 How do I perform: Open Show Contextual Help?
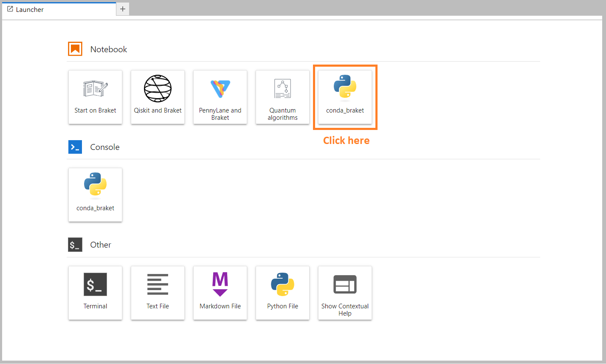click(x=345, y=293)
